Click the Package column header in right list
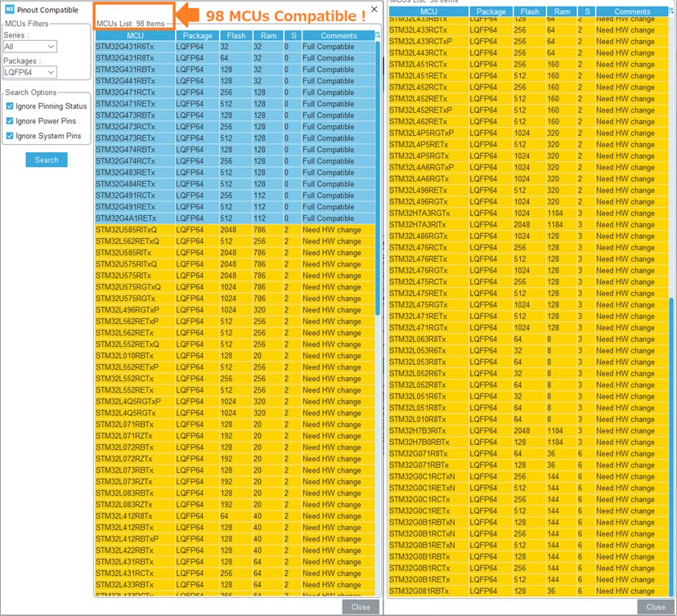The image size is (677, 616). coord(491,11)
